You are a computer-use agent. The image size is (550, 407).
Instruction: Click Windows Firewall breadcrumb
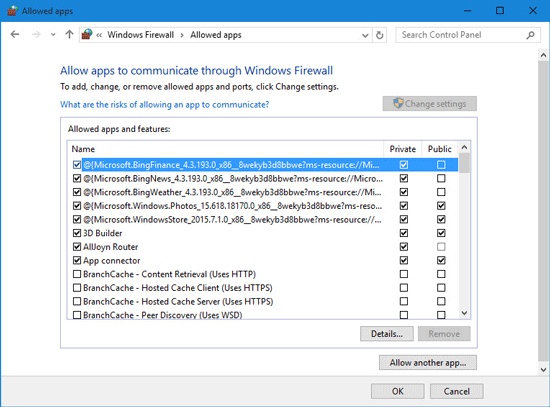140,35
